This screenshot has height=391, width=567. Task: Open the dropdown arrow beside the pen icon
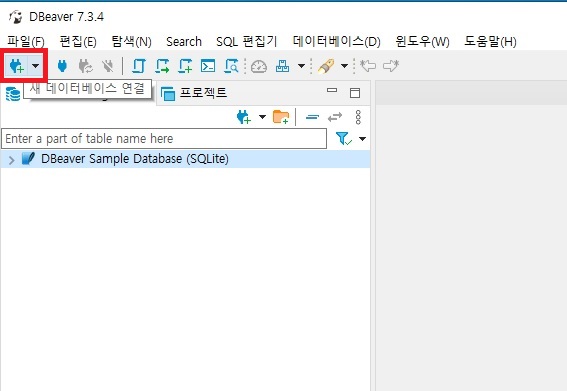pyautogui.click(x=345, y=66)
